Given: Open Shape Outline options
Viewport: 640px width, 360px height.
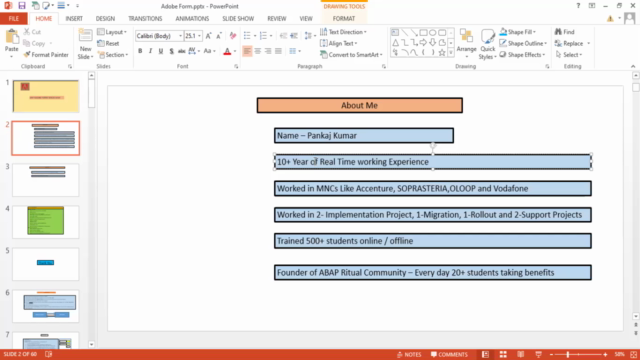Looking at the screenshot, I should [523, 43].
